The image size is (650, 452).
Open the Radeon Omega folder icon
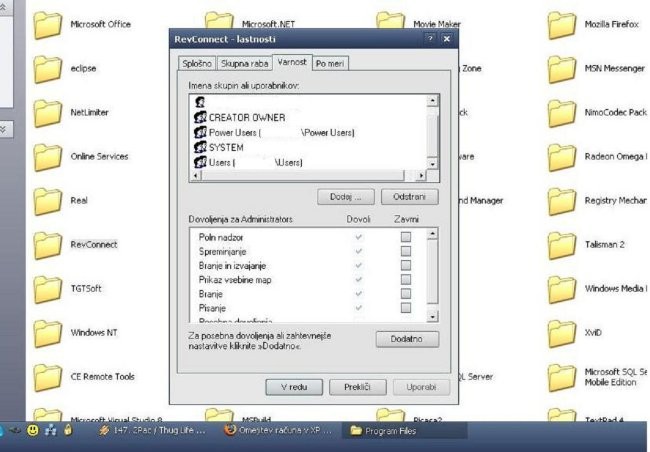point(562,157)
